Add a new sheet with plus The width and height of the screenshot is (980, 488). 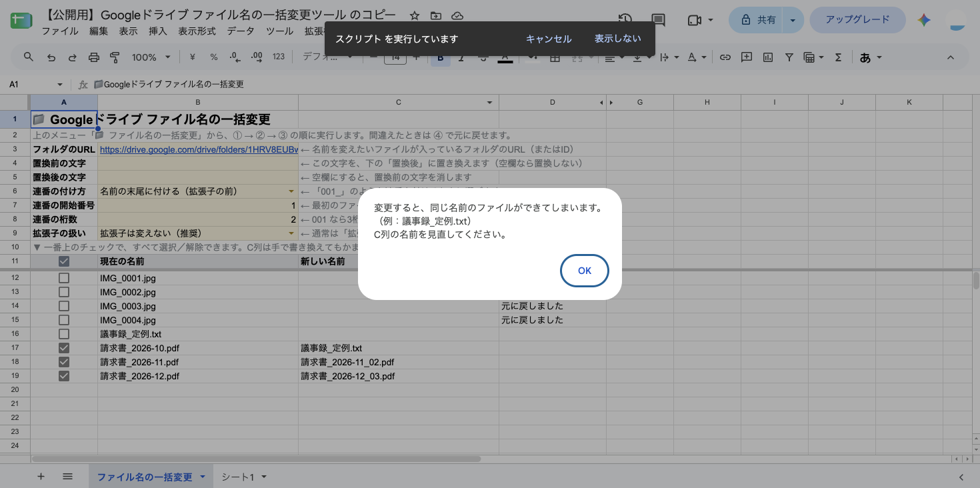(41, 477)
